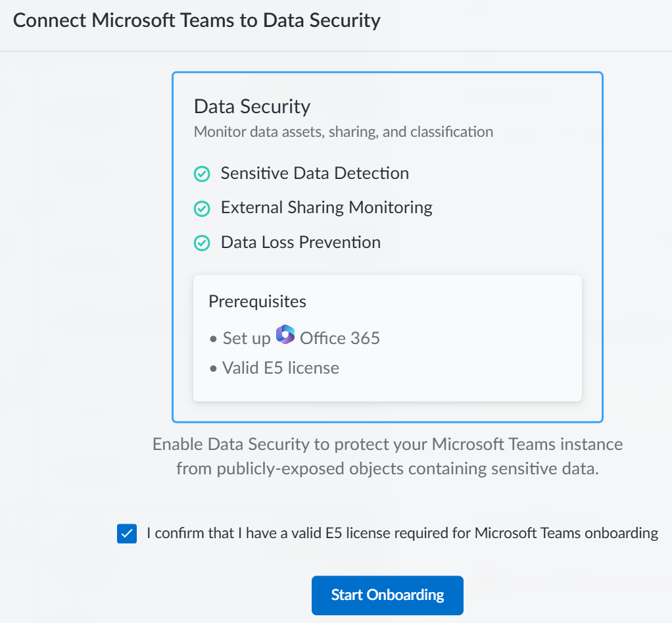Click the "Monitor data assets" subtitle
The image size is (672, 623).
click(x=343, y=132)
